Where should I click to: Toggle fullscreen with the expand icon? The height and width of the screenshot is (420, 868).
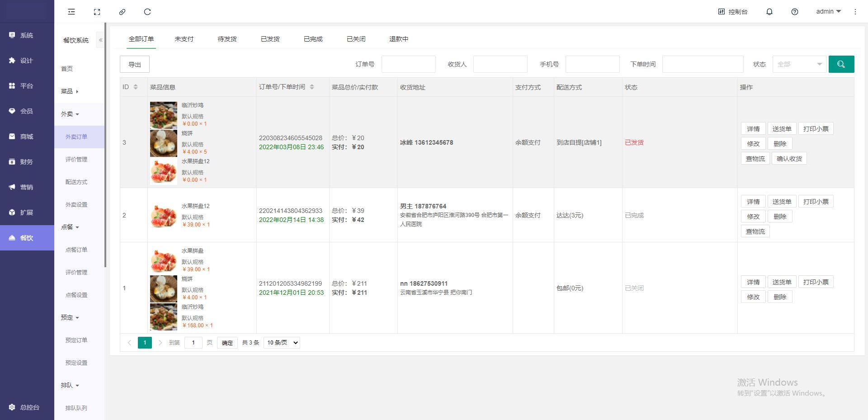pyautogui.click(x=97, y=12)
